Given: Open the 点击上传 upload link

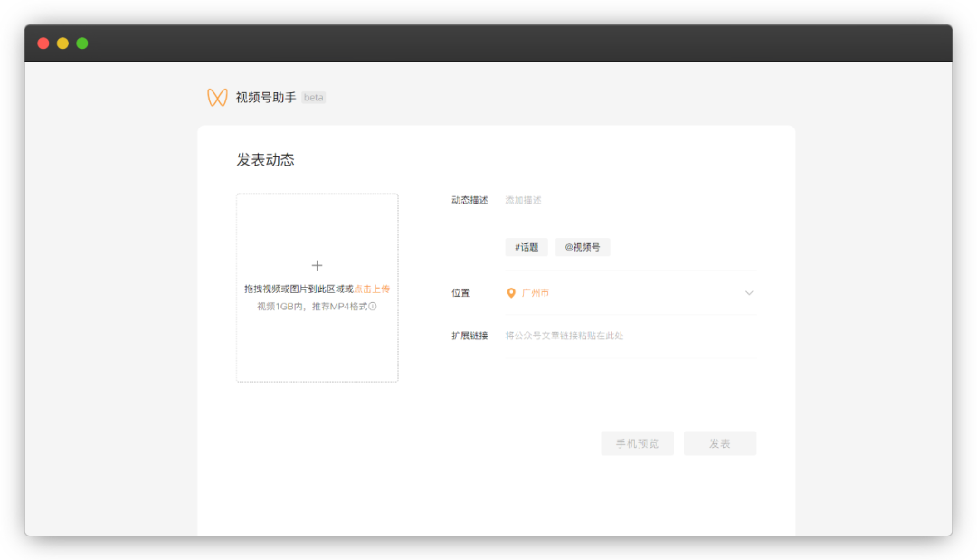Looking at the screenshot, I should coord(372,289).
